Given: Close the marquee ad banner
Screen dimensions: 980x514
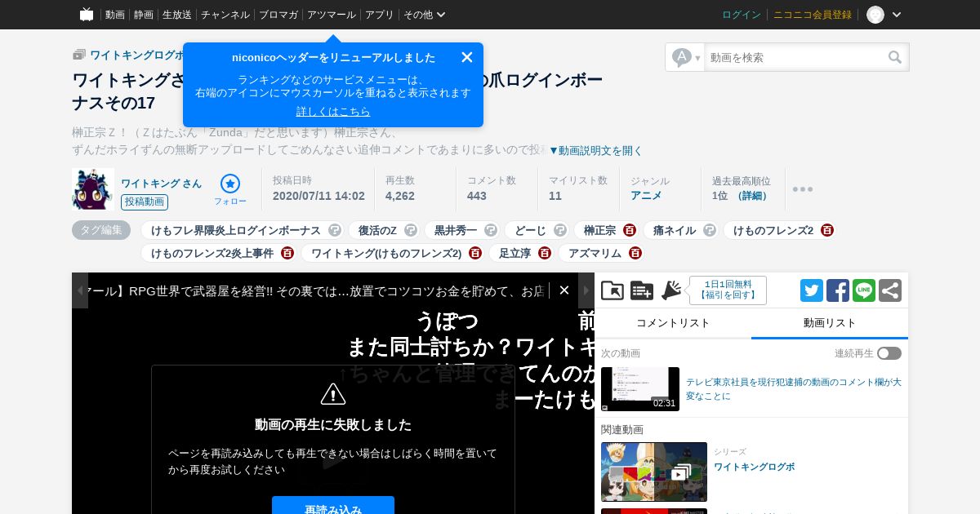Looking at the screenshot, I should click(564, 290).
